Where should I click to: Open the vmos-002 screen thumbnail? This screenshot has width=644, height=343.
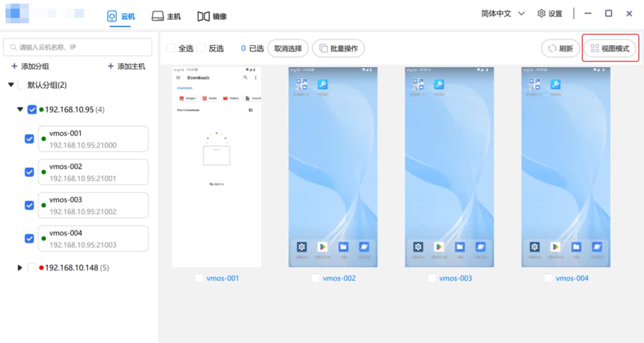click(x=333, y=167)
